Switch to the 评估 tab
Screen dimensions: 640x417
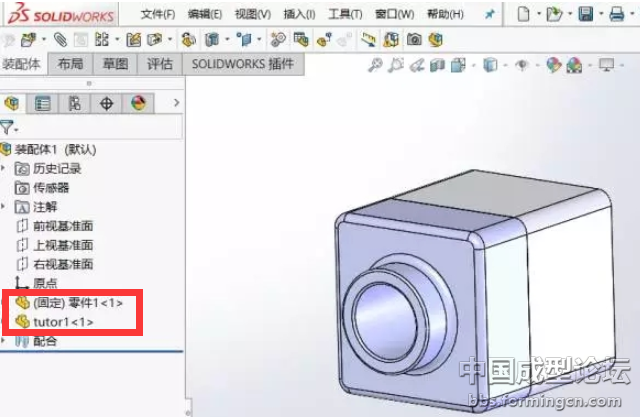point(160,64)
